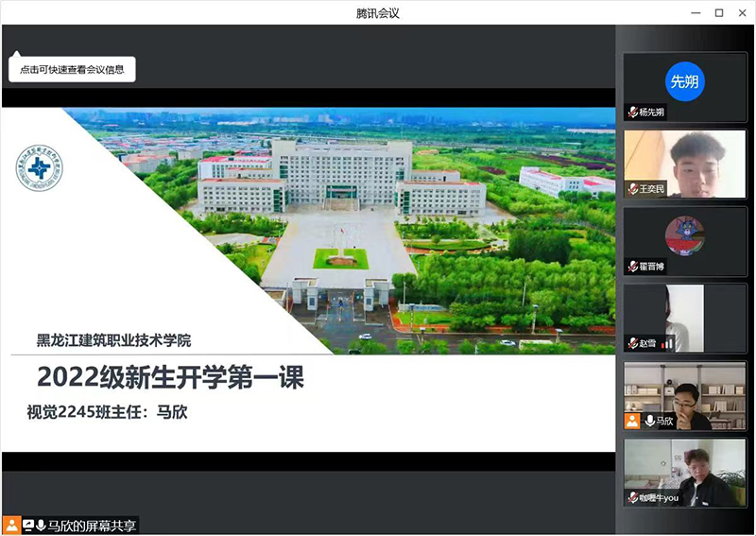This screenshot has height=536, width=756.
Task: Click microphone icon beside 马欣 in sidebar
Action: (x=649, y=421)
